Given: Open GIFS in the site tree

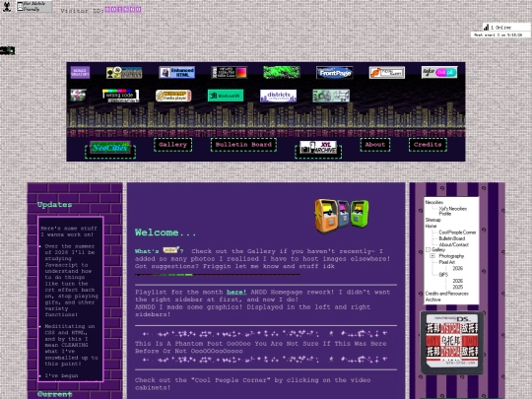Looking at the screenshot, I should (443, 275).
